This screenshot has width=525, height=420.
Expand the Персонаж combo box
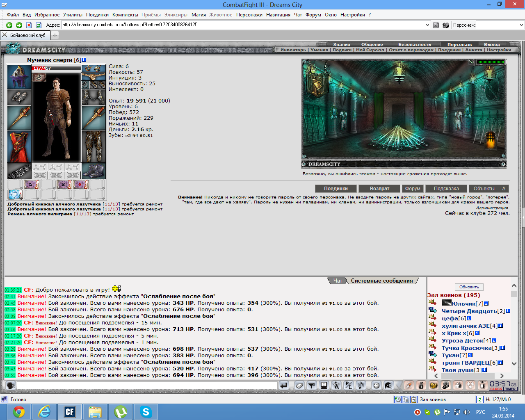[500, 25]
